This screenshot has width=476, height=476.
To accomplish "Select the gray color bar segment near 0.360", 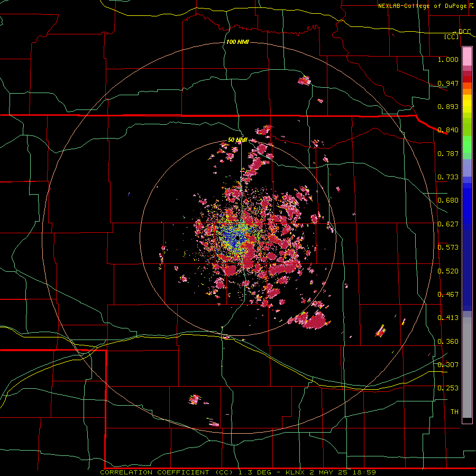I will point(467,368).
